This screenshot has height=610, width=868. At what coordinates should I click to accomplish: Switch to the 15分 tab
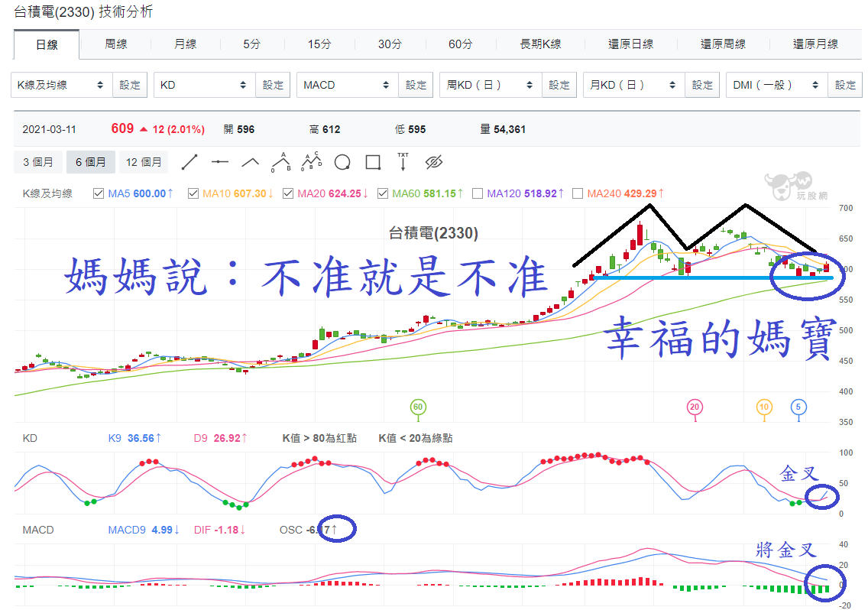[319, 44]
